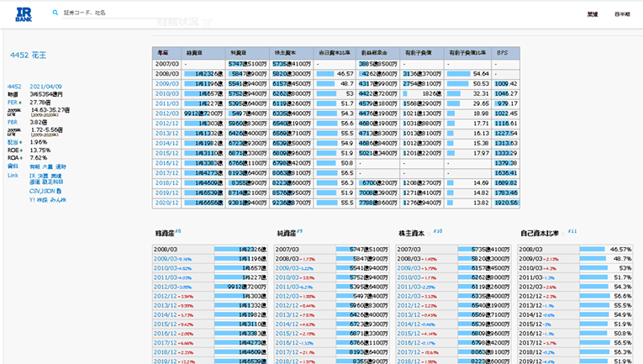Open the 4452 花王 company title link
The width and height of the screenshot is (643, 364).
[29, 55]
